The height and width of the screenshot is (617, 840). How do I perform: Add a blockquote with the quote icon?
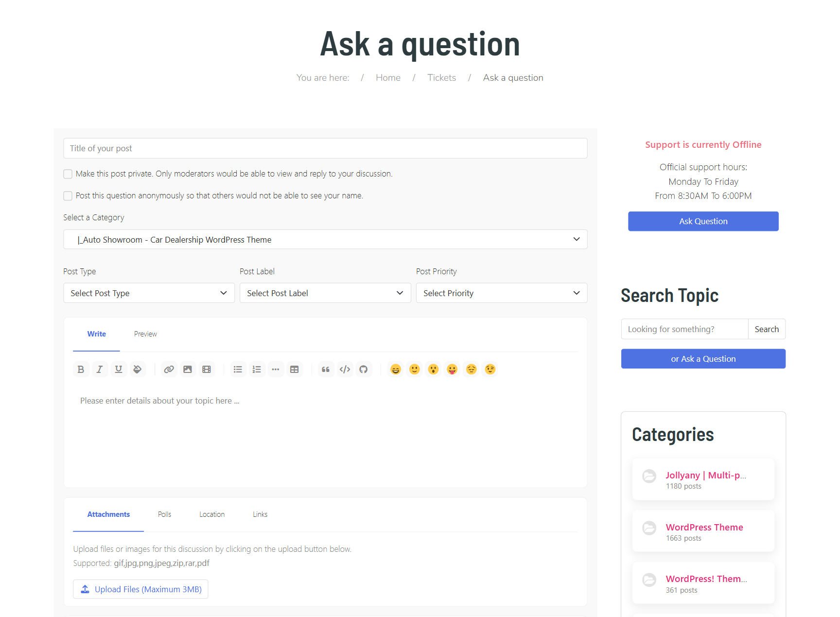(x=326, y=370)
